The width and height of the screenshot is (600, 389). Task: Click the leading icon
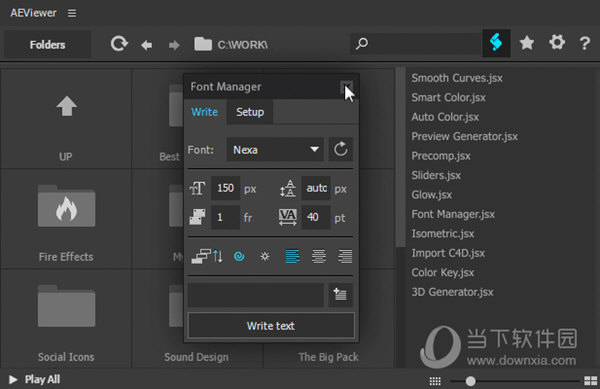(288, 189)
